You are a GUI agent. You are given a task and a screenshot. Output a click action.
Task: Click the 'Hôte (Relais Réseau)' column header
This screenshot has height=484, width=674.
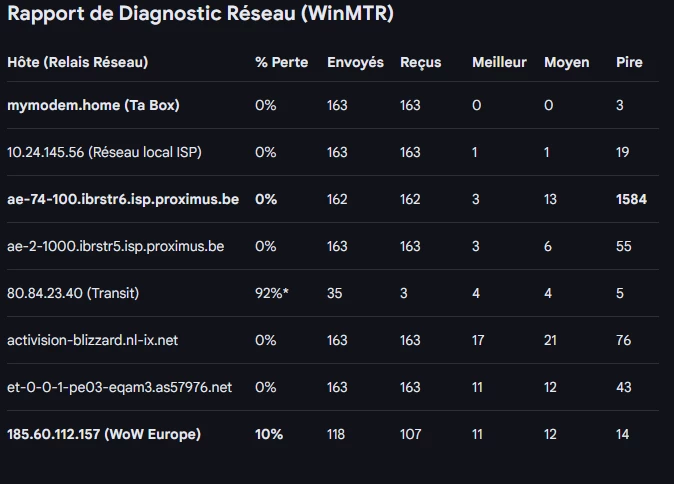pyautogui.click(x=77, y=62)
